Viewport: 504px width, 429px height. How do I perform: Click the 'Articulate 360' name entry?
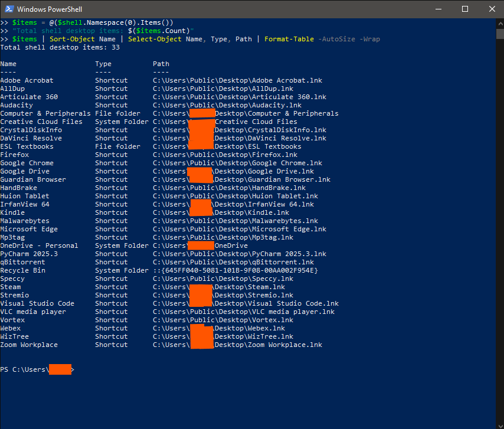29,97
